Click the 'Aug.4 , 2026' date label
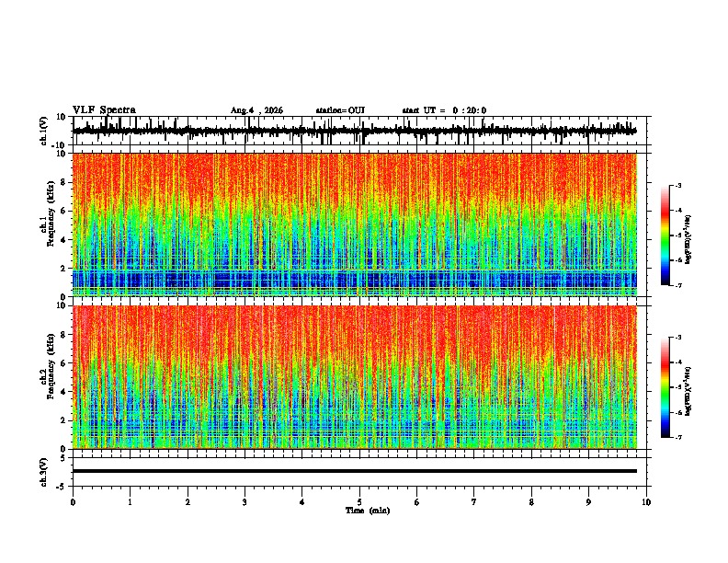The width and height of the screenshot is (728, 563). click(x=256, y=110)
